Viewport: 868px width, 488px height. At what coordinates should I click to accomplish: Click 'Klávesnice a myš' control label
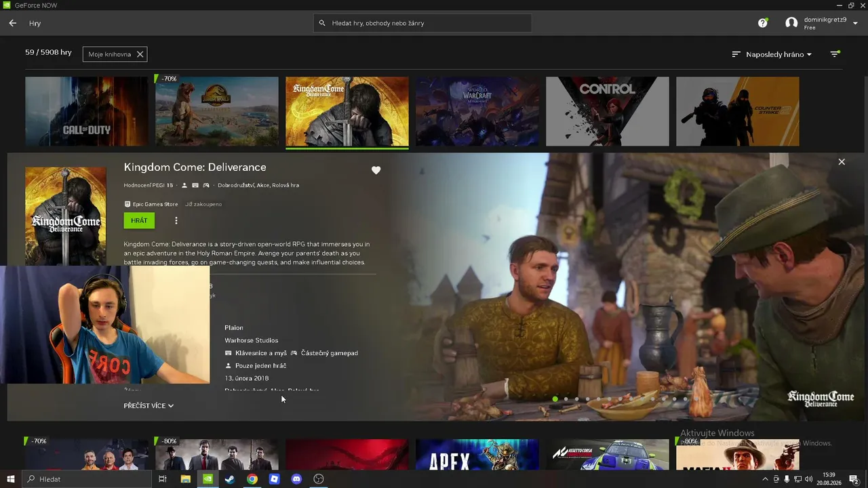[261, 353]
